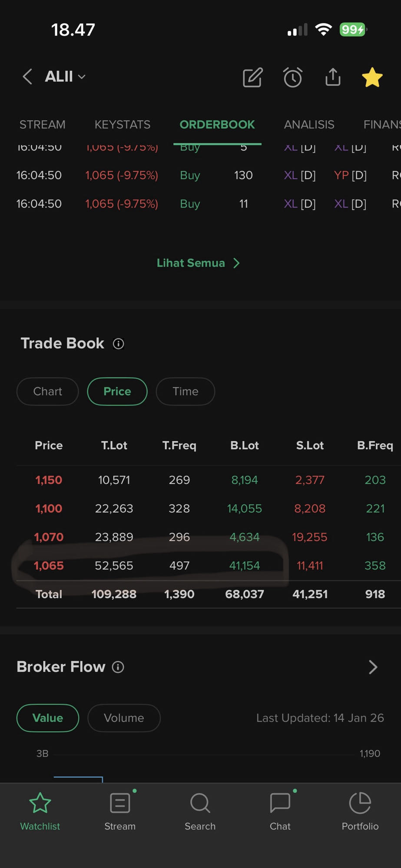Select the Chart view pill

pos(48,391)
